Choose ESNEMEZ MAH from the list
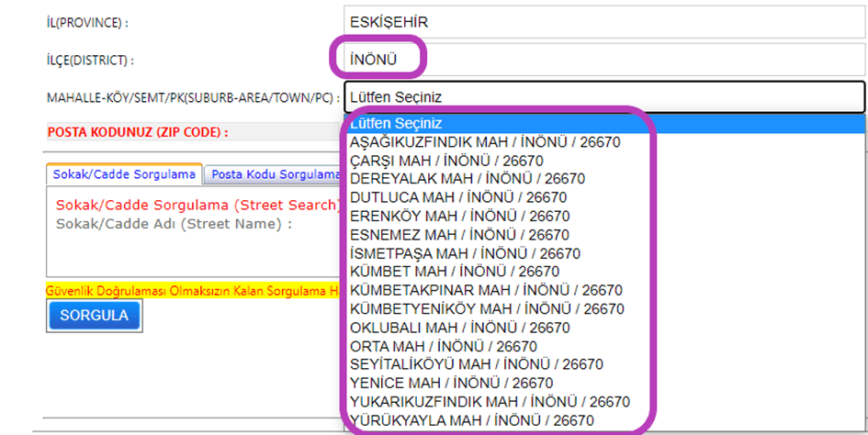The height and width of the screenshot is (435, 868). pos(459,235)
